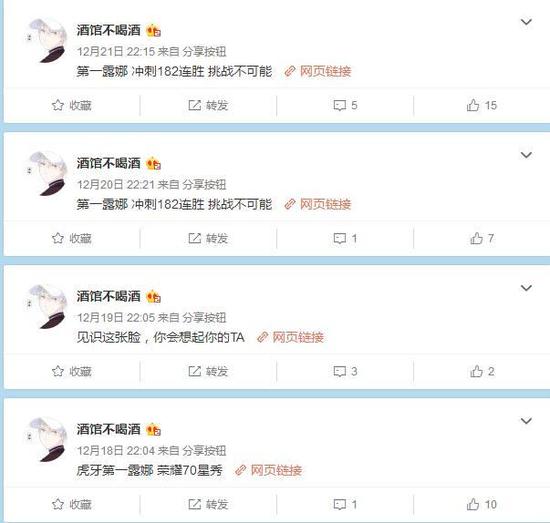Open the chevron menu on the Dec 19 post
The height and width of the screenshot is (523, 550).
tap(526, 288)
